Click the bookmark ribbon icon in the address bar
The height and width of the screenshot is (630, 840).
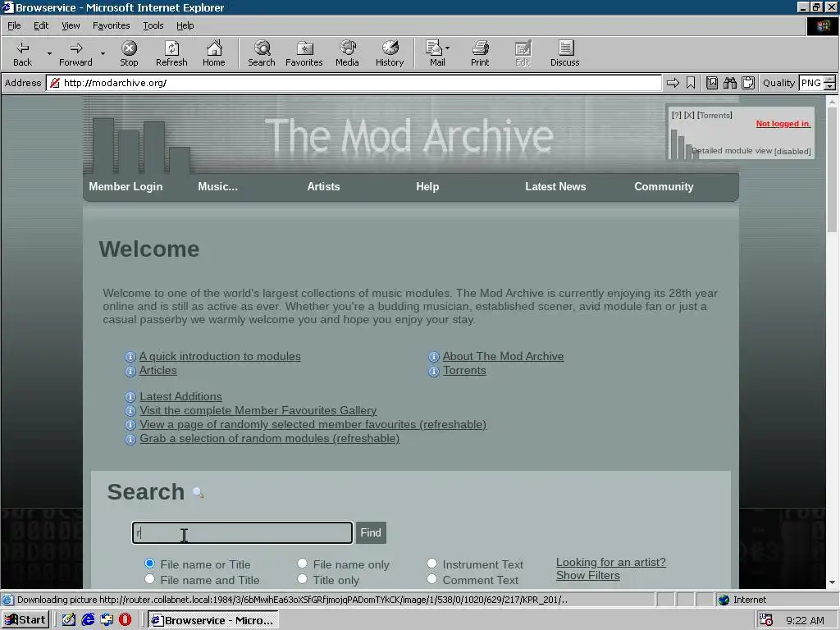click(691, 83)
